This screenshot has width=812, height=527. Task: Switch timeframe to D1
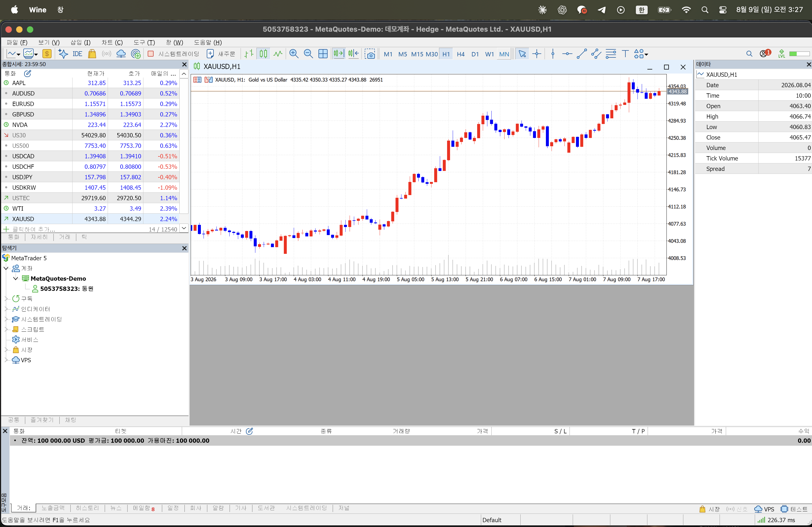(475, 54)
